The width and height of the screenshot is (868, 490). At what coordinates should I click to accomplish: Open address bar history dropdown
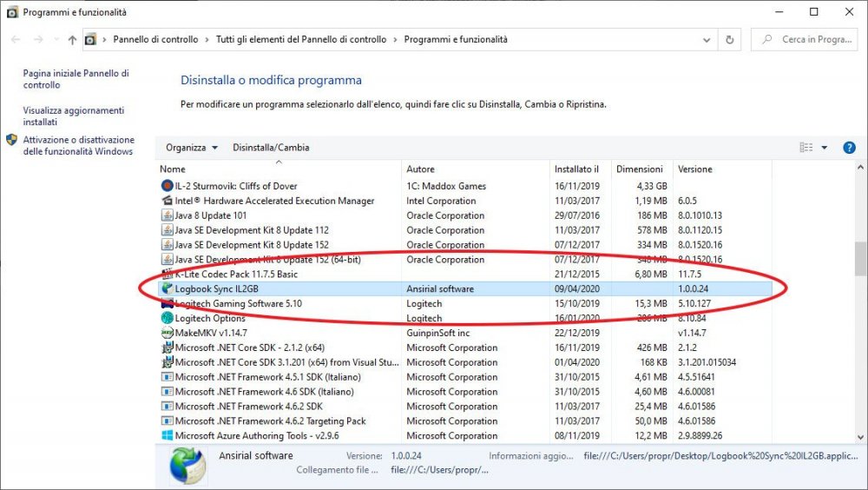tap(707, 39)
